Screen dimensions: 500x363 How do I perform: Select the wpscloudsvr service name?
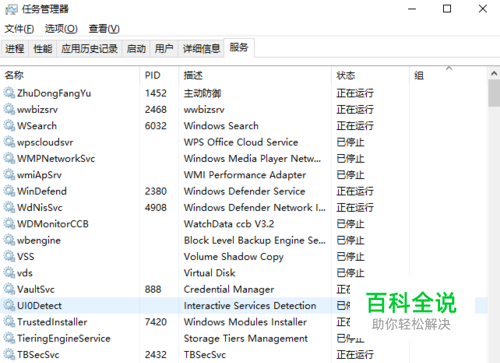tap(45, 142)
